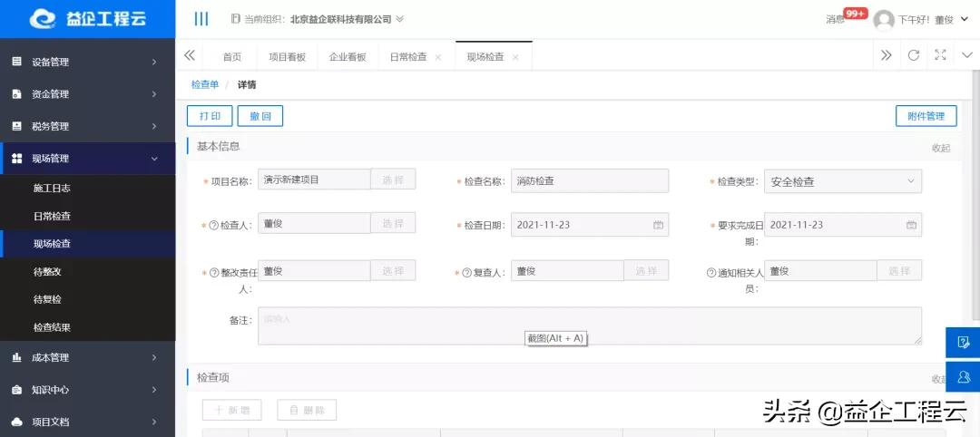
Task: Click the 附件管理 button
Action: (926, 116)
